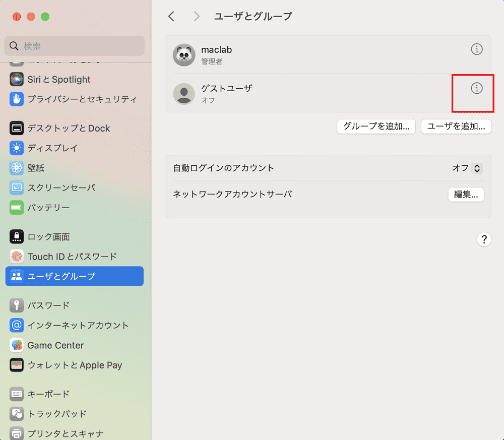Open the スクリーンセーバ icon
The height and width of the screenshot is (440, 504).
(17, 187)
